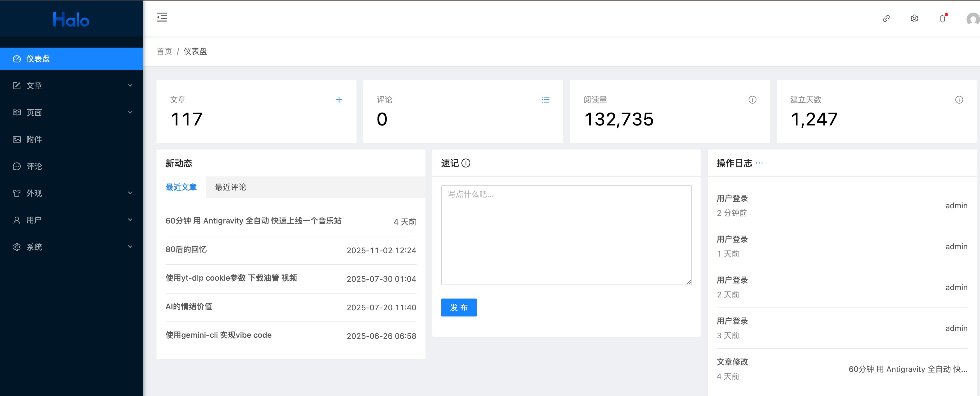Screen dimensions: 980x396
Task: Open 附件 in the sidebar
Action: pos(34,139)
